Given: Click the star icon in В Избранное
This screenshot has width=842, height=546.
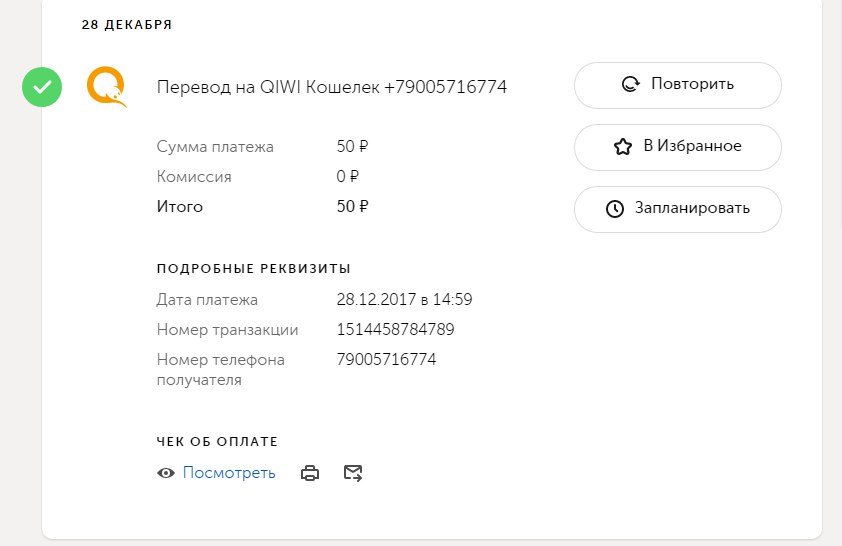Looking at the screenshot, I should tap(622, 147).
